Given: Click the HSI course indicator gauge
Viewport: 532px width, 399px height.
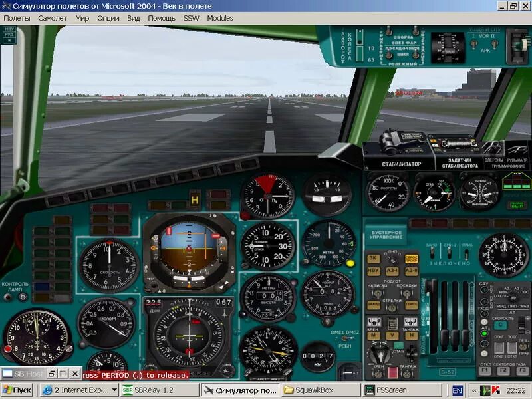Looking at the screenshot, I should click(x=189, y=336).
